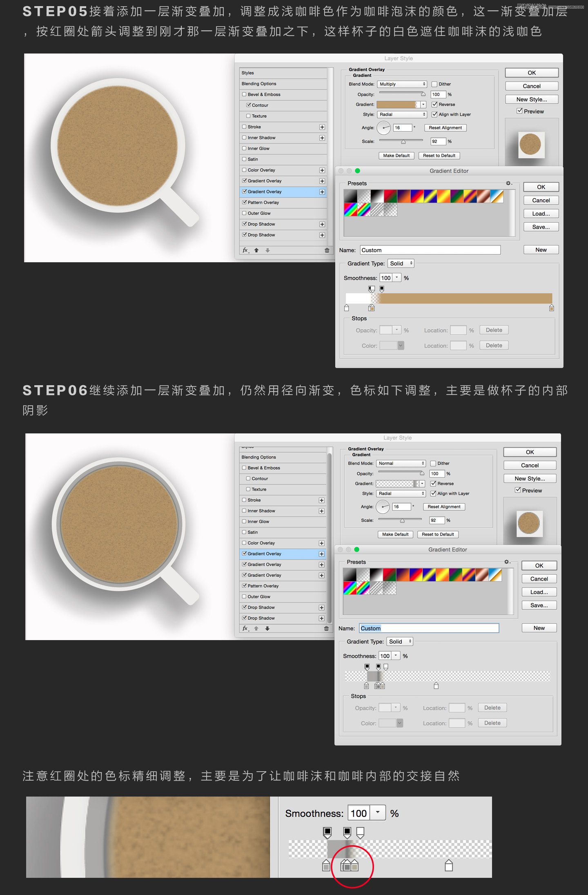Open Presets gear menu in STEP05 Gradient Editor
The height and width of the screenshot is (895, 588).
(509, 183)
